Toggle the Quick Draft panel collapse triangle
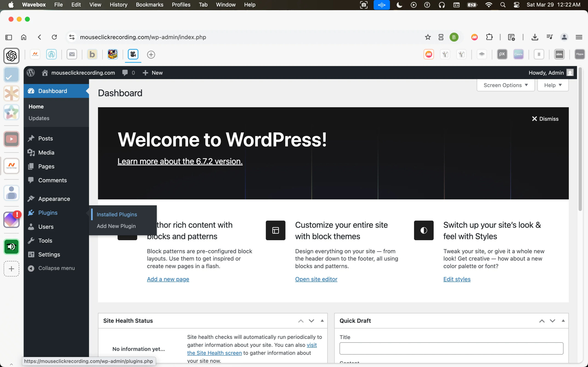Screen dimensions: 588x367 pyautogui.click(x=563, y=321)
